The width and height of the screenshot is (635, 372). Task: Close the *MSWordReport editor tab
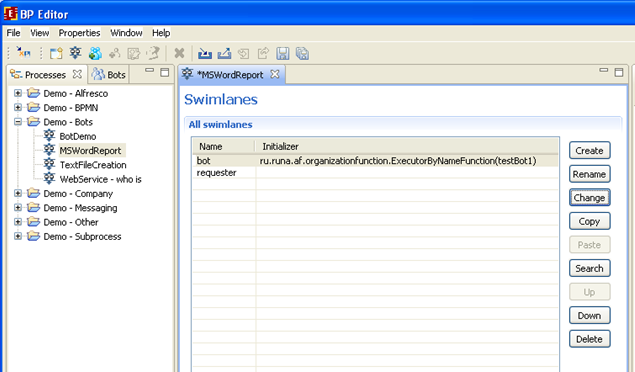[275, 74]
